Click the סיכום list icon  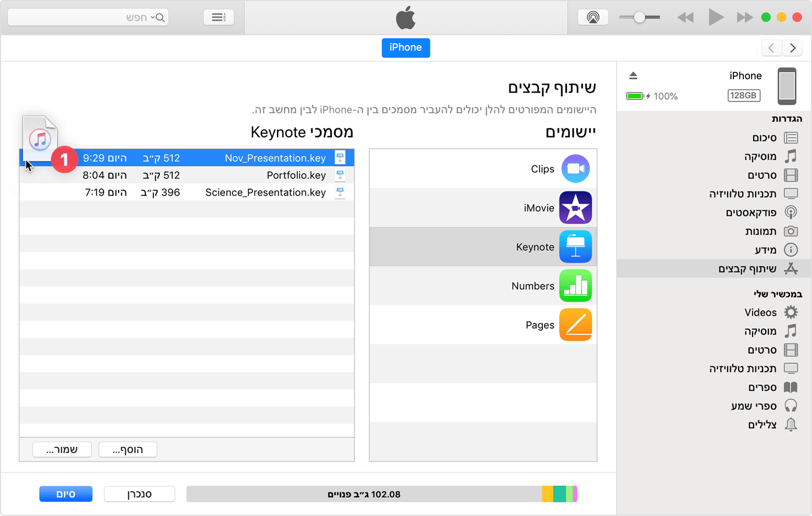(791, 137)
